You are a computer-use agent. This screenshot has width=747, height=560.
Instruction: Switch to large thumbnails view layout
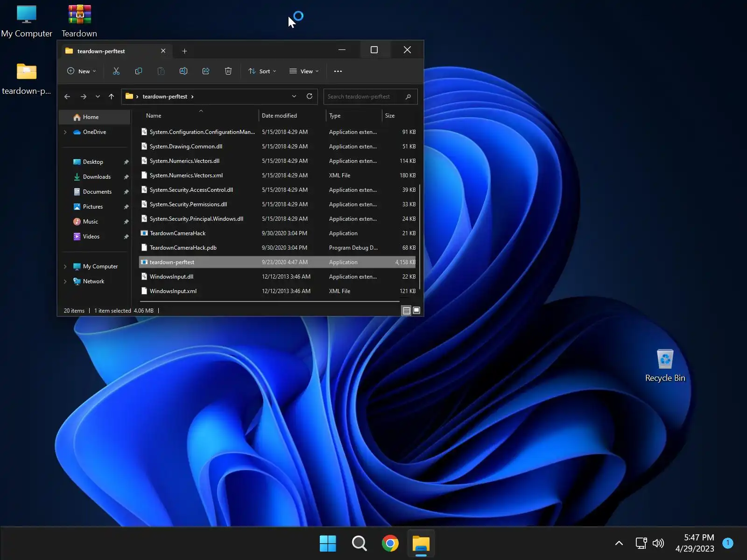416,311
